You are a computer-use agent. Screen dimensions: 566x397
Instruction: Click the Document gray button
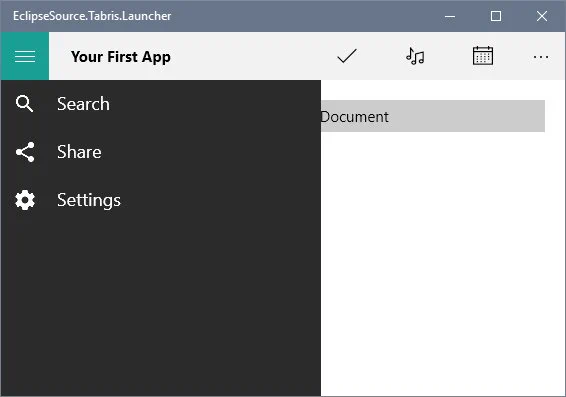pos(433,116)
